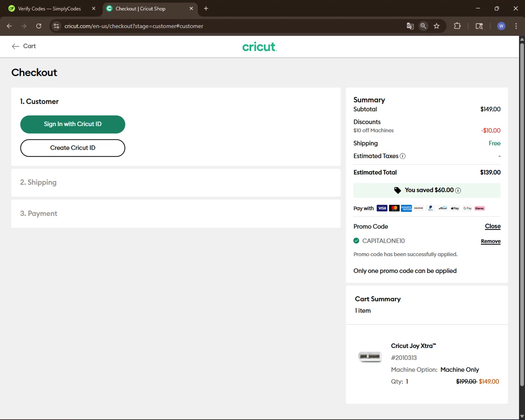Open the side panel search icon
Screen dimensions: 525x420
click(479, 26)
